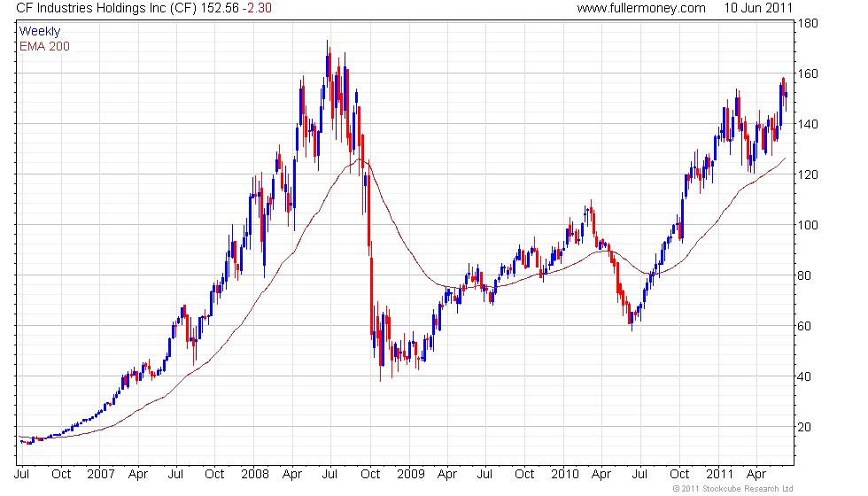The width and height of the screenshot is (868, 496).
Task: Click the Weekly period label
Action: (x=40, y=32)
